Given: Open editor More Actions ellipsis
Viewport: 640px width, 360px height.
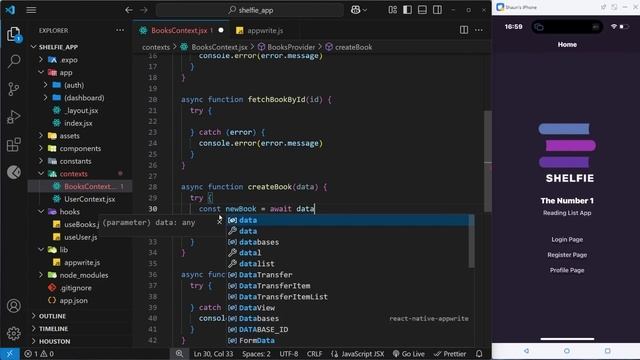Looking at the screenshot, I should click(x=479, y=30).
